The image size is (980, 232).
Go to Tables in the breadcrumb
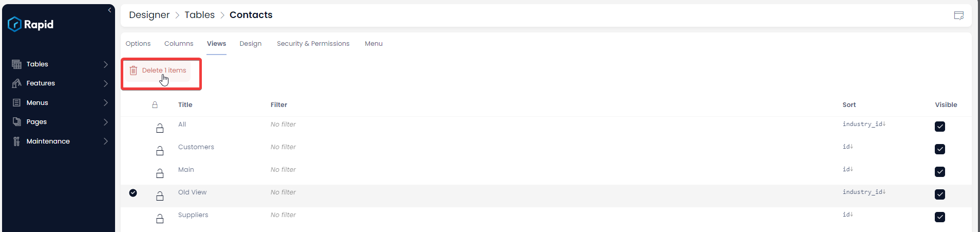pyautogui.click(x=199, y=15)
